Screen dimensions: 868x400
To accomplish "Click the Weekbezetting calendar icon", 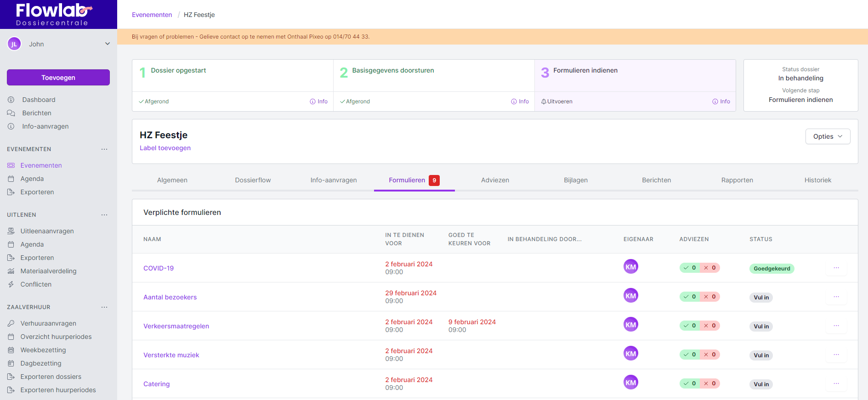I will (x=11, y=350).
